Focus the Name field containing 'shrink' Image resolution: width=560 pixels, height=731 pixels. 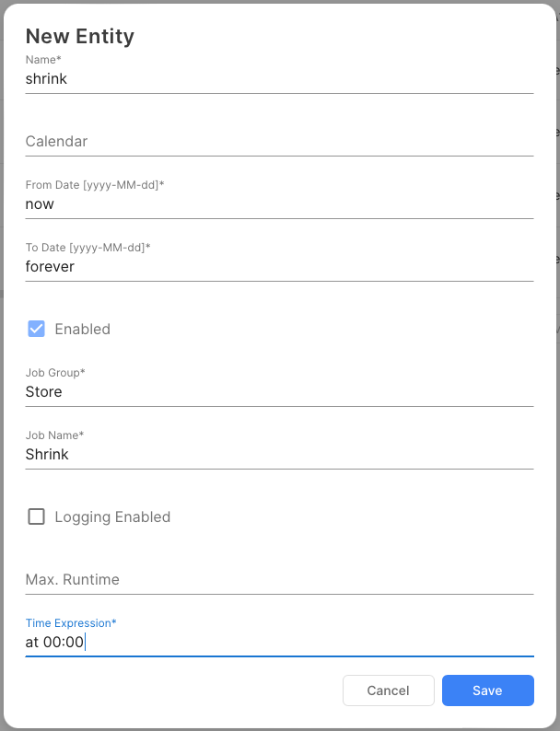point(279,79)
